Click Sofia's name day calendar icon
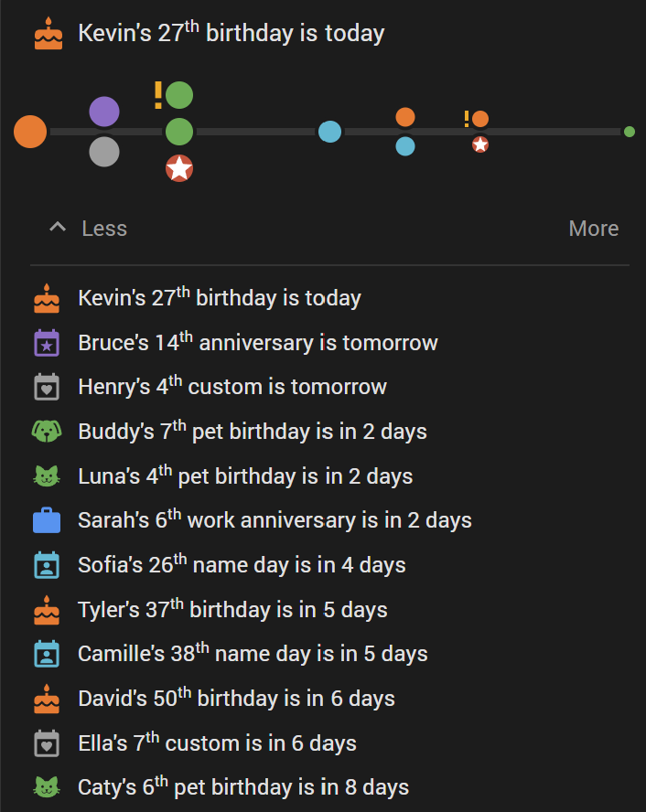 47,565
